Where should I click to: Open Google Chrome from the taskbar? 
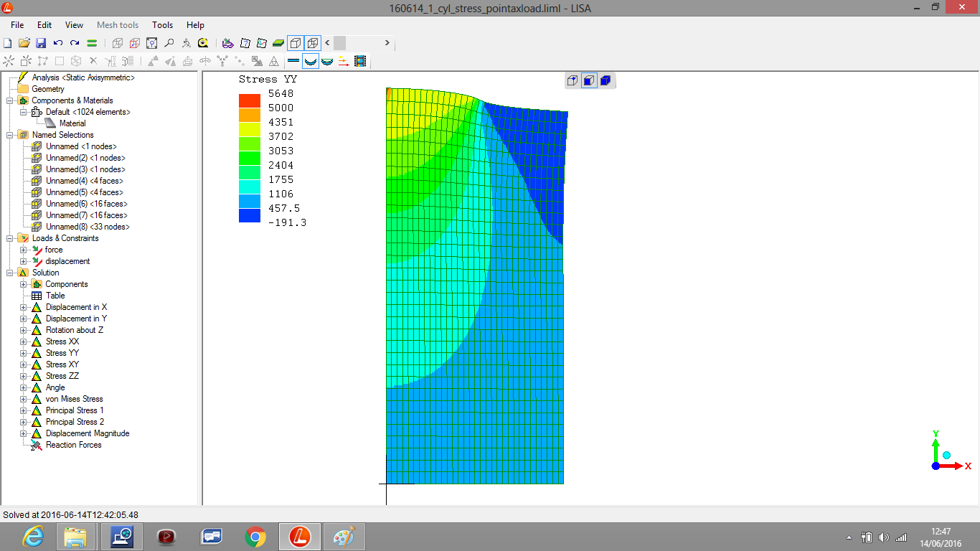(255, 537)
